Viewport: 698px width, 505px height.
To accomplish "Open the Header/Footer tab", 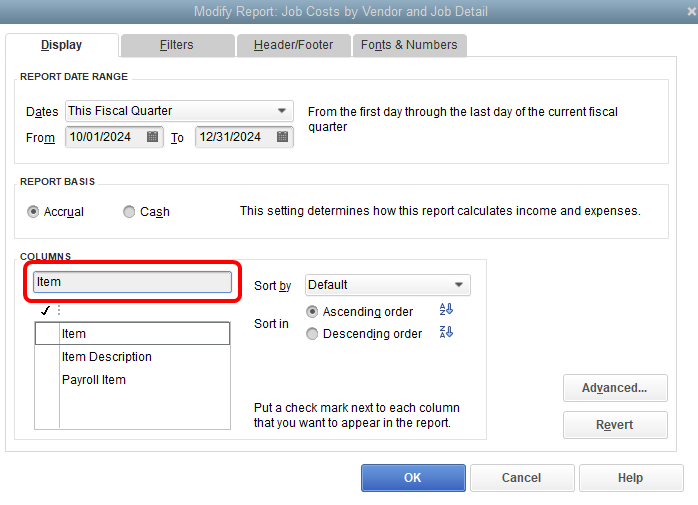I will pos(293,45).
